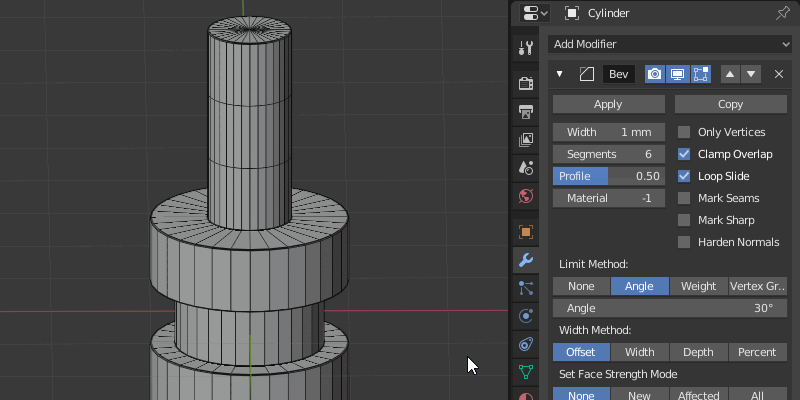Toggle Bevel modifier viewport display monitor

pos(677,74)
